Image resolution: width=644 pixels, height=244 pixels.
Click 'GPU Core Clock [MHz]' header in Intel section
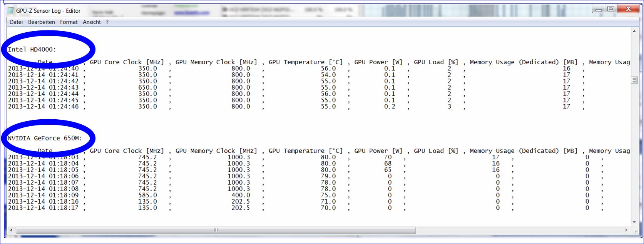(x=127, y=62)
